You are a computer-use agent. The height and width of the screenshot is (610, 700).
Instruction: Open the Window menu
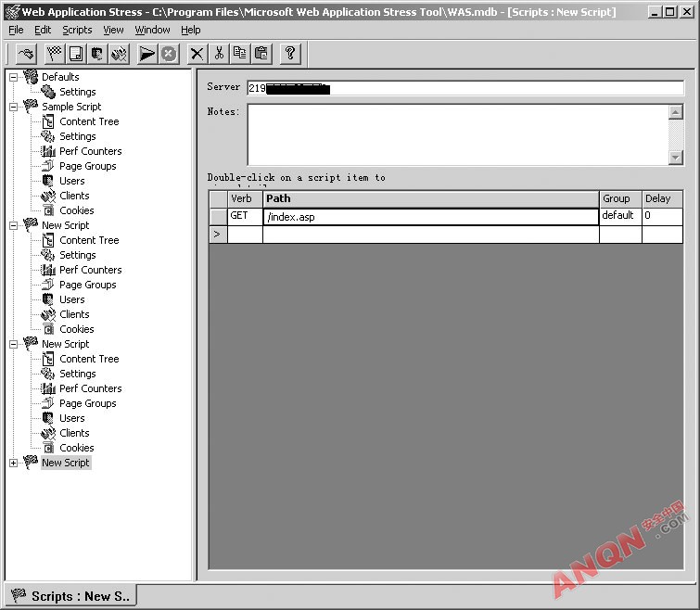[152, 30]
